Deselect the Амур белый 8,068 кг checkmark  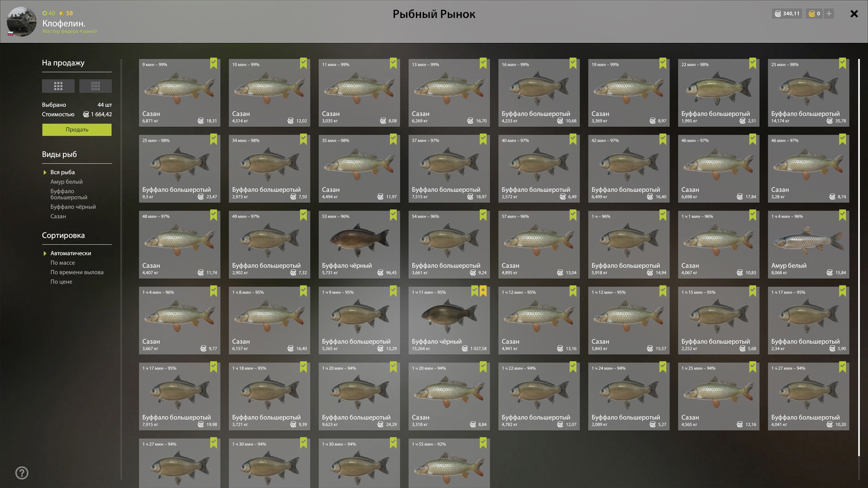point(843,215)
